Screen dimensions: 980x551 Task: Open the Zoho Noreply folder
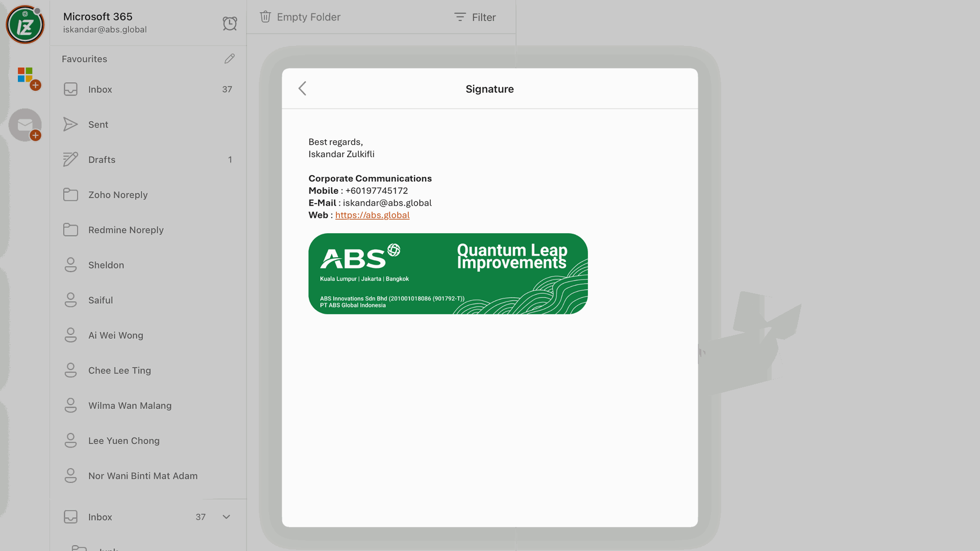118,195
